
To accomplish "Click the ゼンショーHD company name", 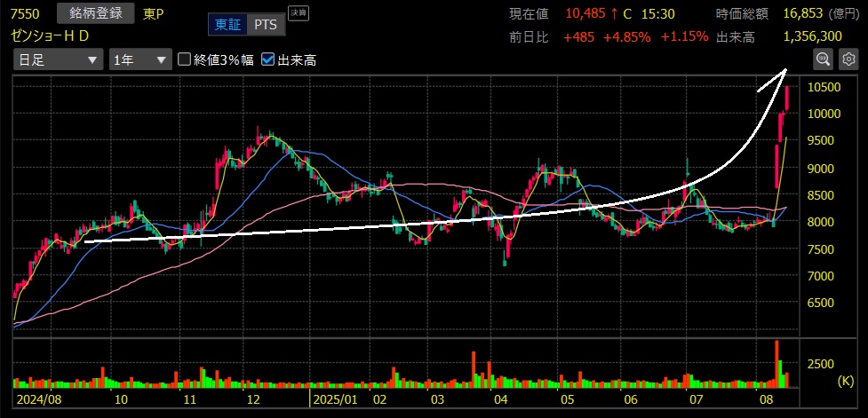I will click(x=52, y=35).
